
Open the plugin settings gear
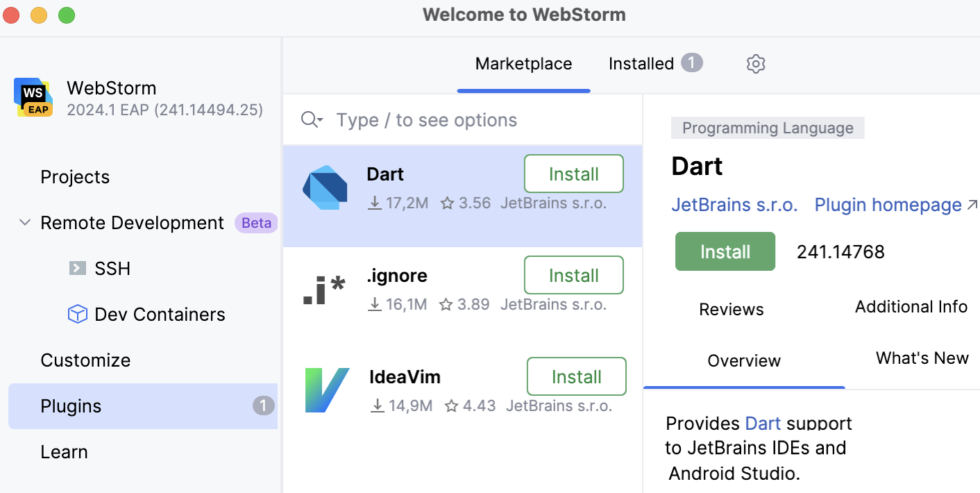(x=755, y=63)
